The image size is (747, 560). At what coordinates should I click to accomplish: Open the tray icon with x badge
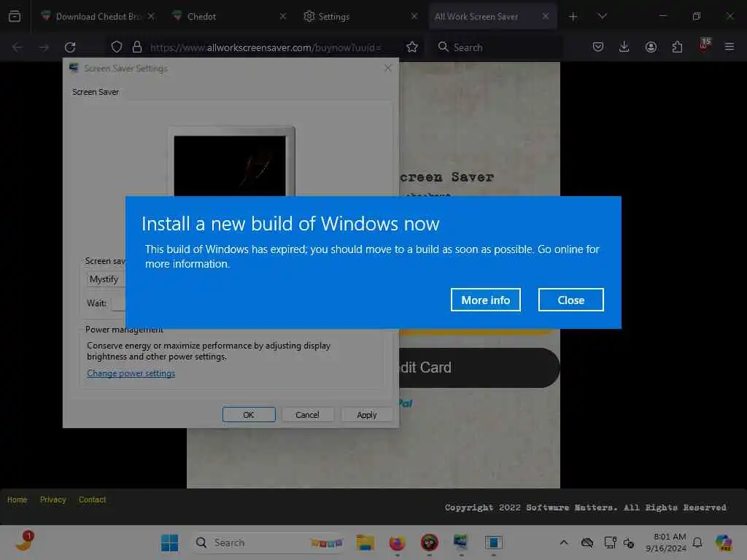(x=629, y=542)
